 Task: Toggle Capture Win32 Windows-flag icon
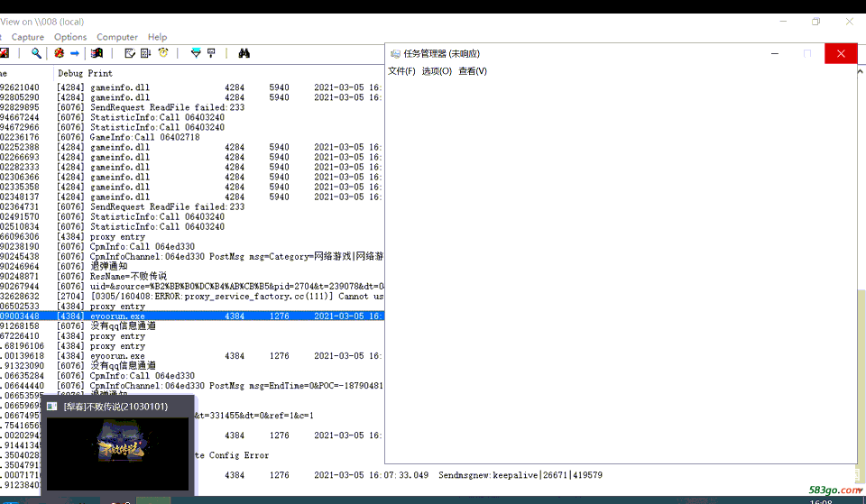click(x=97, y=53)
